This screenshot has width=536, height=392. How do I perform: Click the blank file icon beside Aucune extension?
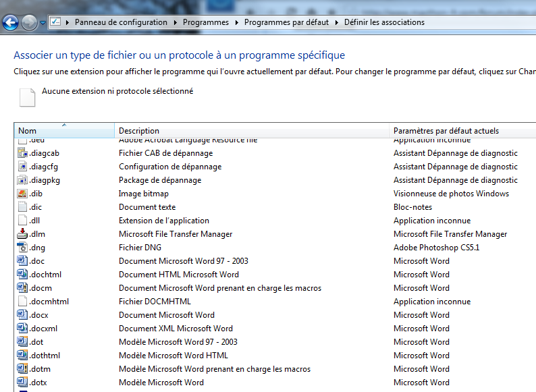pos(27,97)
